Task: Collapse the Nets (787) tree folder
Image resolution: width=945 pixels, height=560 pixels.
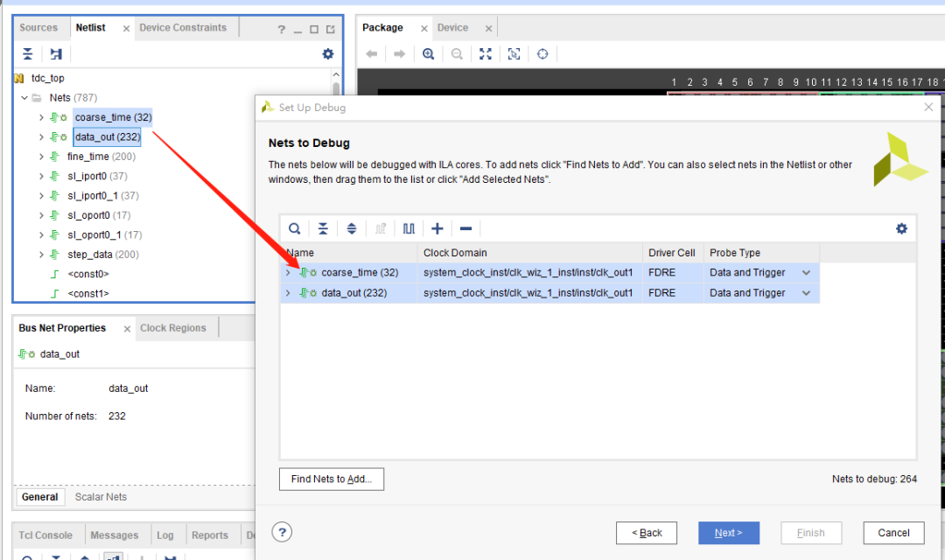Action: [x=24, y=98]
